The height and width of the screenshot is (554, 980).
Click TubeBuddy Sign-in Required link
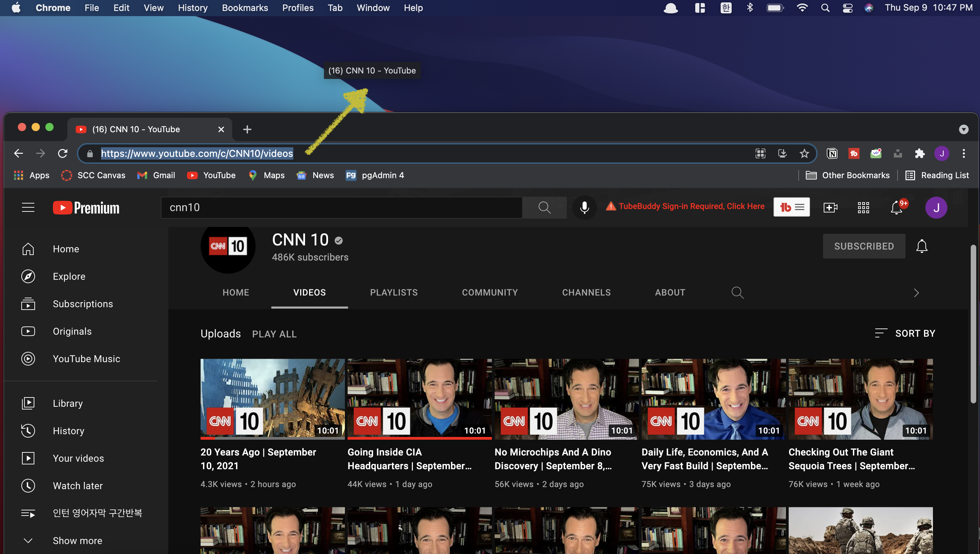click(685, 206)
